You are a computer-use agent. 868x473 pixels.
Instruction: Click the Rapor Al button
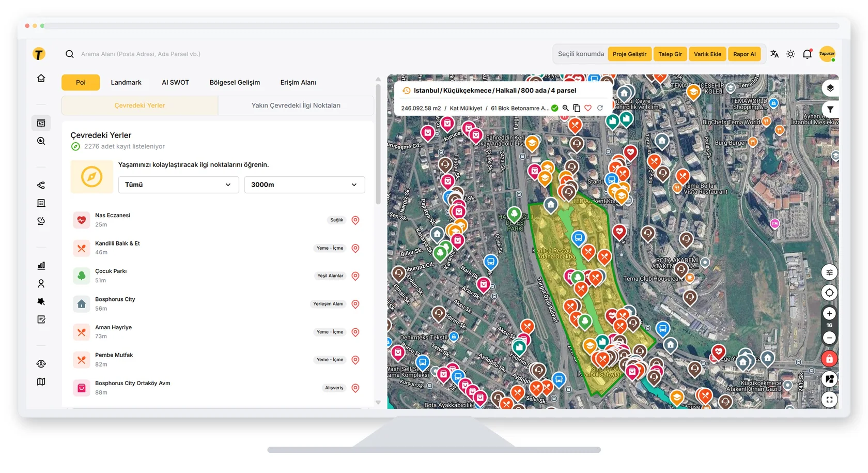pos(744,54)
